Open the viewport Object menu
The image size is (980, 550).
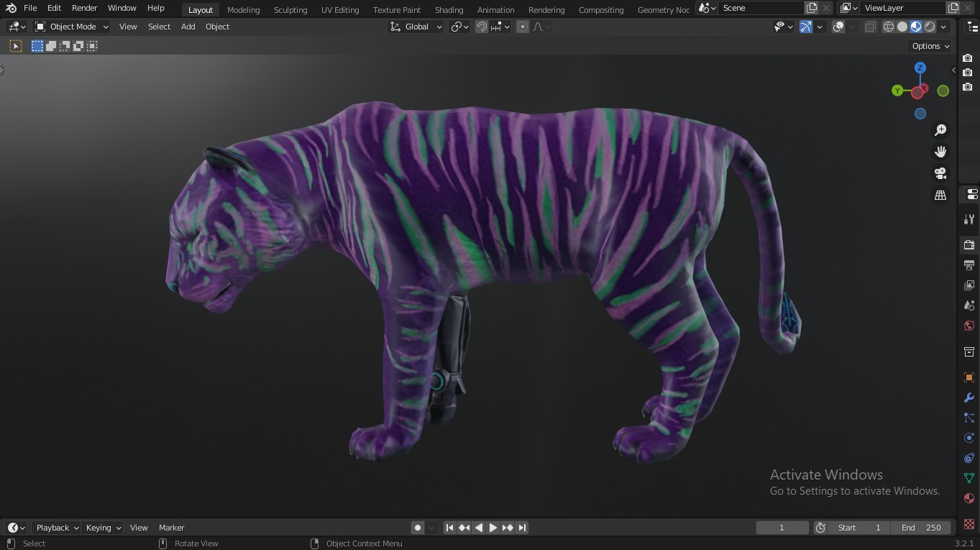point(217,27)
